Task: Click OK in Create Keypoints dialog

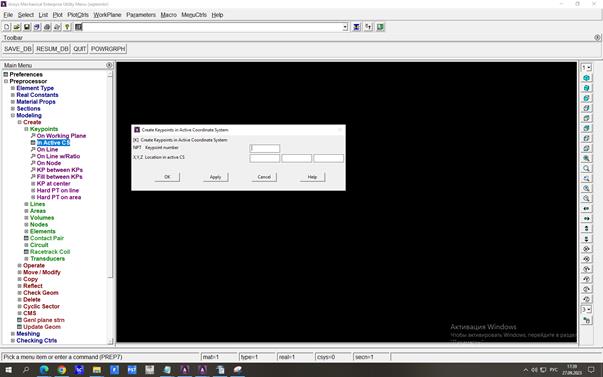Action: click(x=167, y=177)
